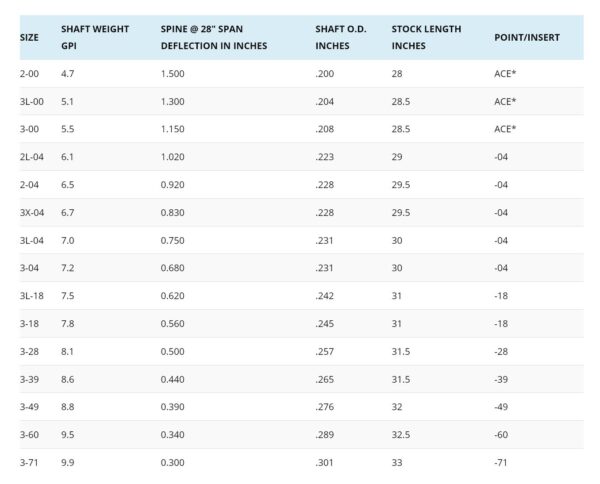Click the 0.300 spine deflection cell
The width and height of the screenshot is (600, 484).
(x=173, y=462)
